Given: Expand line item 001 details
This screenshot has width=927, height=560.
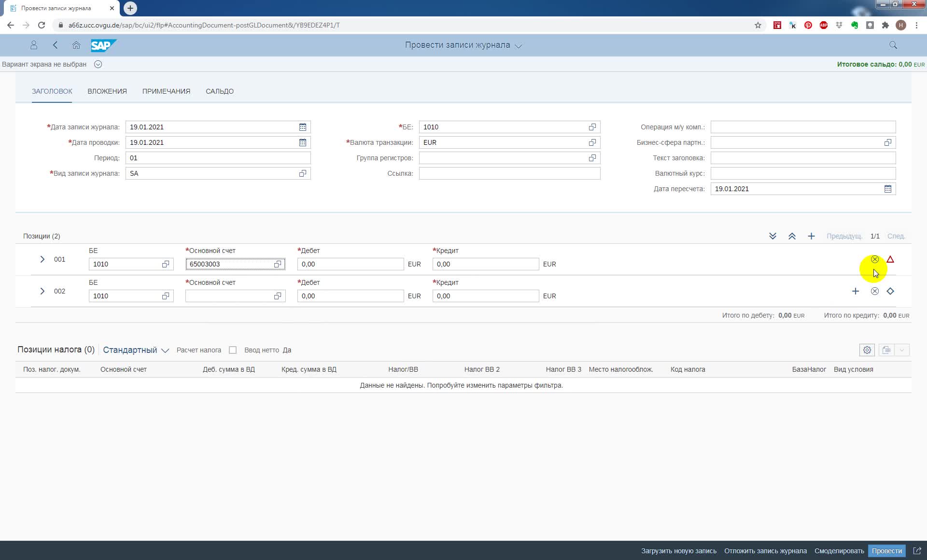Looking at the screenshot, I should click(x=42, y=259).
